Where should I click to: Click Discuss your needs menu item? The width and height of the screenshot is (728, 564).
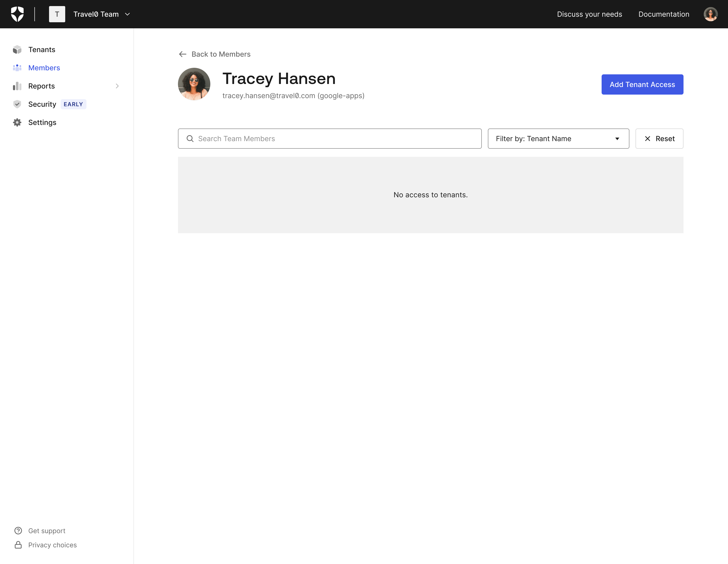click(x=589, y=14)
